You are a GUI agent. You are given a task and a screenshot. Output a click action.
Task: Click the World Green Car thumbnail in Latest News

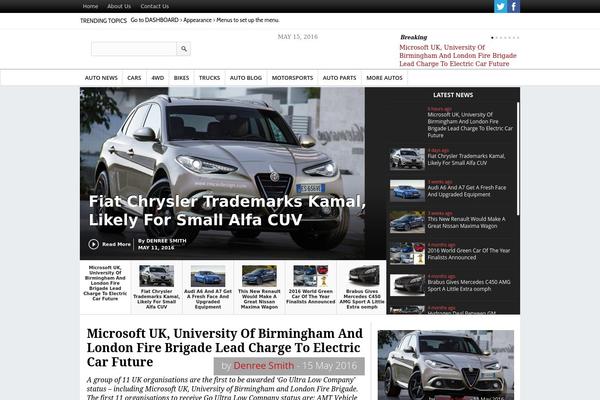[x=407, y=253]
